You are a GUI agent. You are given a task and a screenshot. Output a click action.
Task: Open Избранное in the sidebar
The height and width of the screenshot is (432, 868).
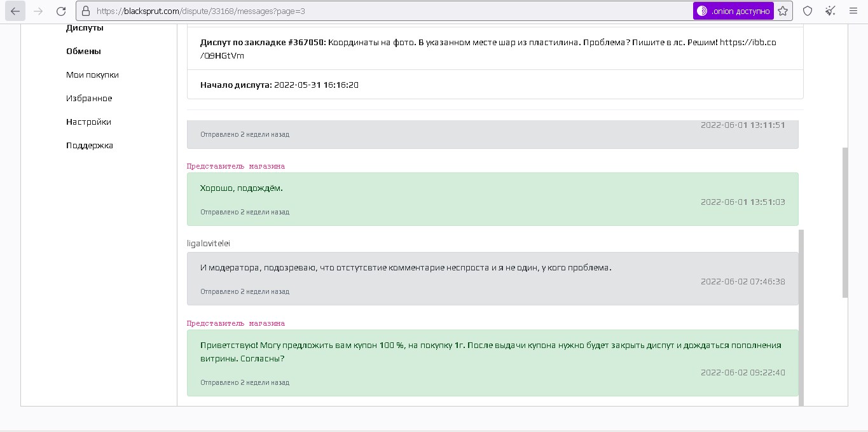pos(89,99)
